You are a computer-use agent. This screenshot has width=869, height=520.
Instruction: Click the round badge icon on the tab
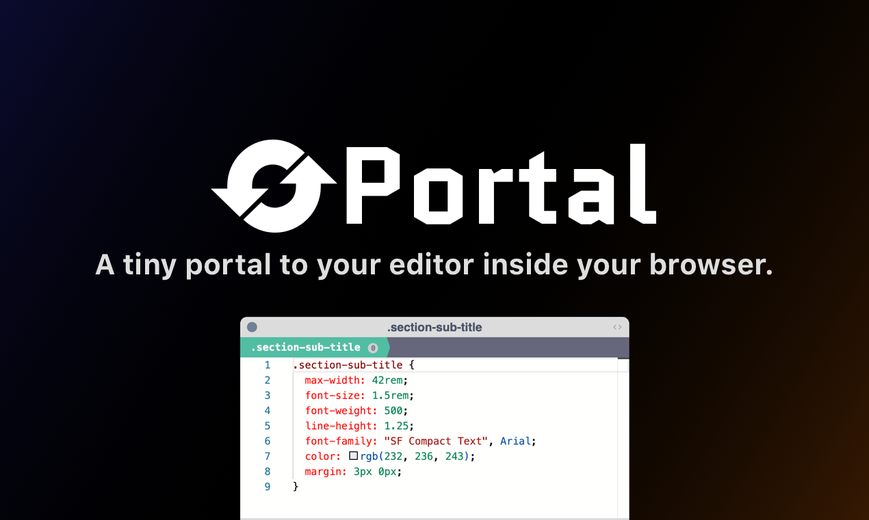point(373,348)
